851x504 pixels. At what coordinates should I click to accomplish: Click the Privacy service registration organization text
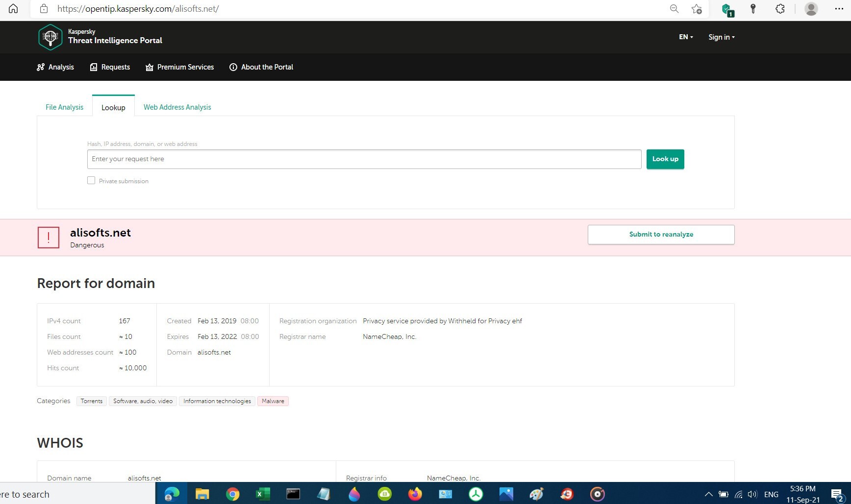[x=442, y=321]
